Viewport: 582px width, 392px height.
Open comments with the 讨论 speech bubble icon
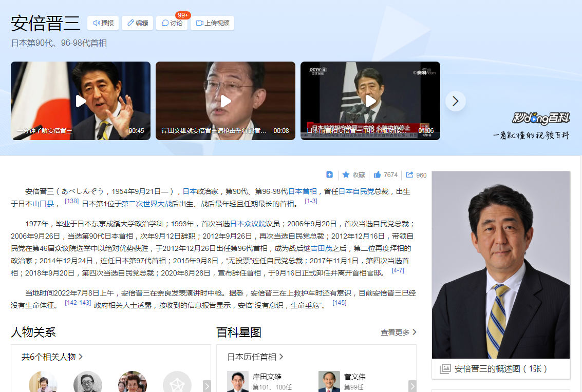[x=164, y=23]
